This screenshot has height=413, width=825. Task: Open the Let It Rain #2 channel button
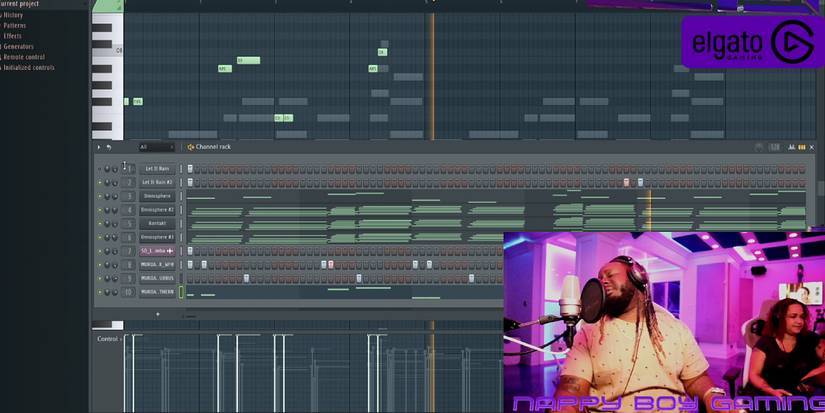click(x=157, y=183)
